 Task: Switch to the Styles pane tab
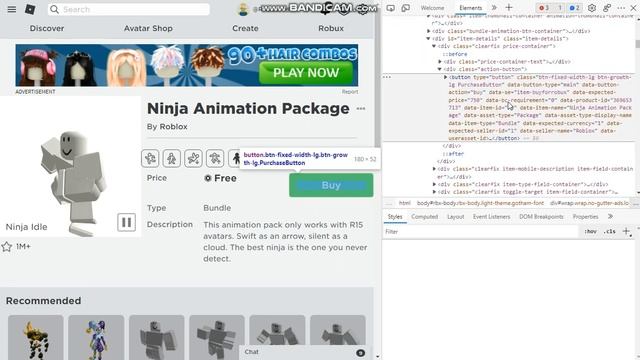click(x=395, y=217)
